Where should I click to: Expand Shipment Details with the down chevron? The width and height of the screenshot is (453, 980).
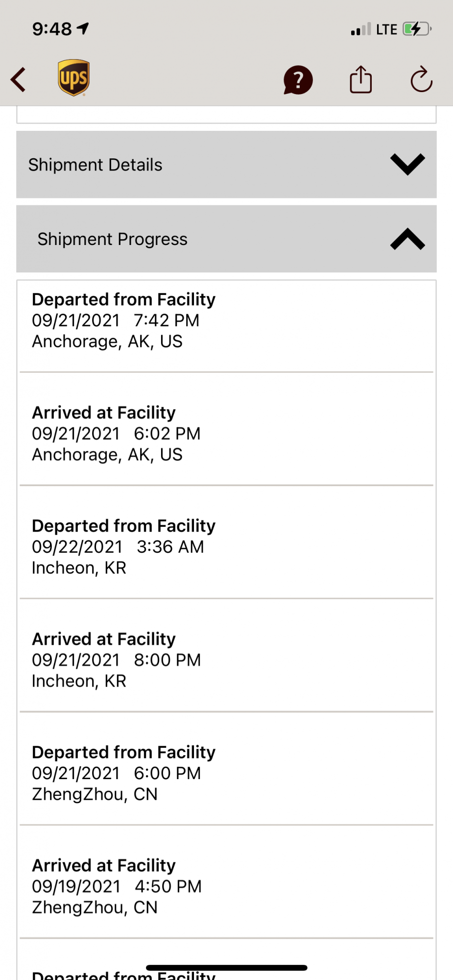tap(407, 165)
